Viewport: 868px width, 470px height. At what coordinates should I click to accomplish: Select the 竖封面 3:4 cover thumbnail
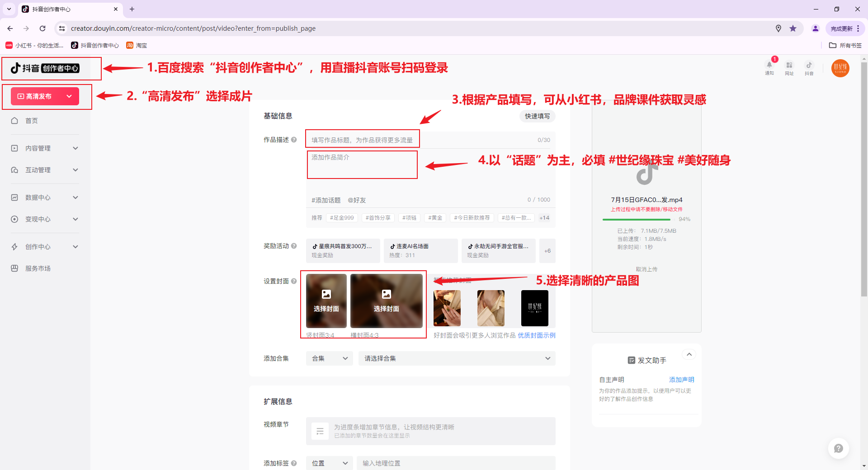(x=326, y=301)
